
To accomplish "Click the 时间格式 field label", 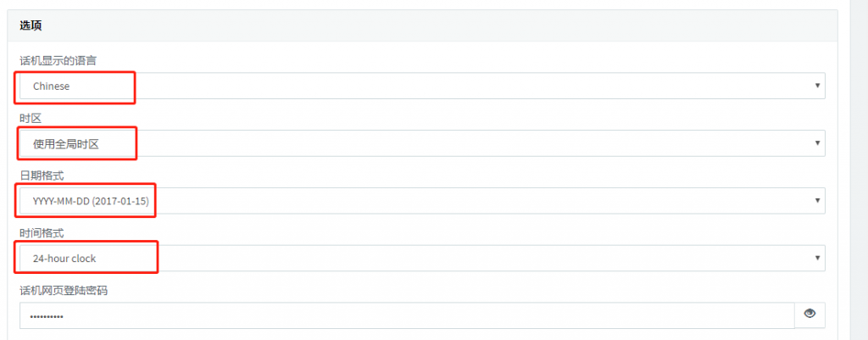I will (42, 233).
